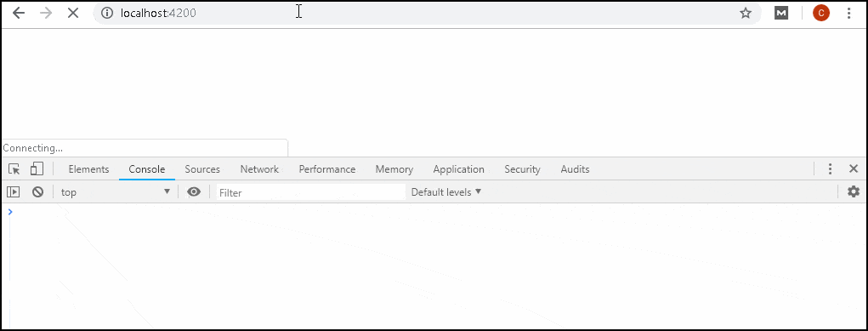Click the browser back arrow
The image size is (868, 331).
[19, 13]
